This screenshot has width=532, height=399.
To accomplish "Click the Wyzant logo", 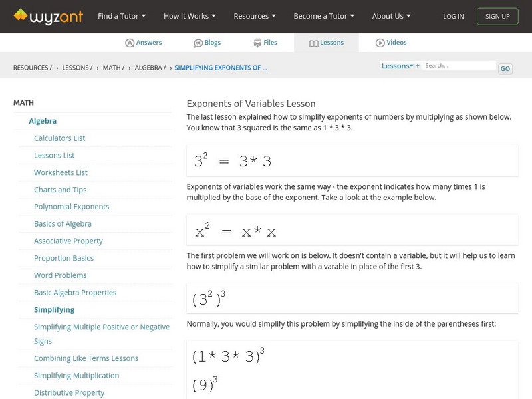I will (x=48, y=16).
